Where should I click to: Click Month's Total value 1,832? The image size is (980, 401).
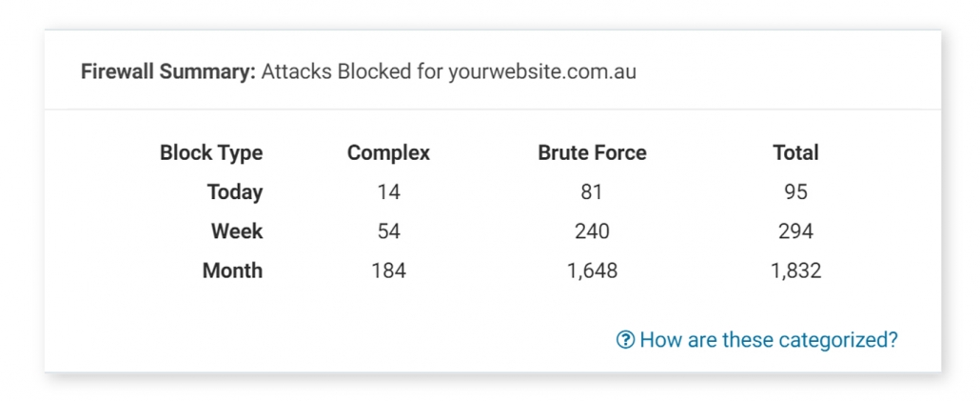(795, 271)
